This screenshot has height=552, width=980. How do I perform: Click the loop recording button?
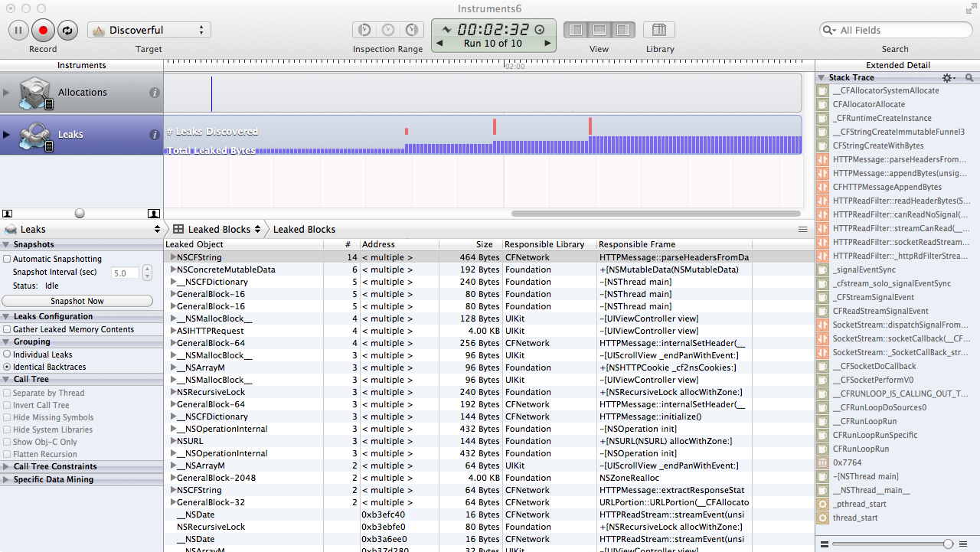point(67,31)
